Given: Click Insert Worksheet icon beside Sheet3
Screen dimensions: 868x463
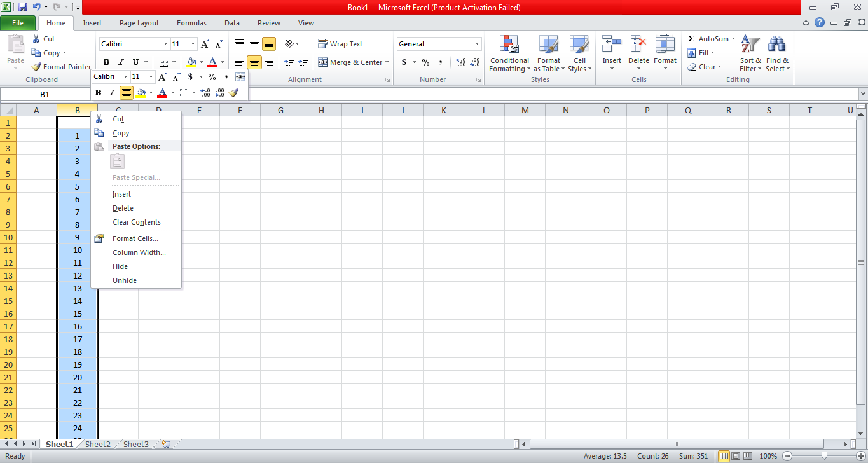Looking at the screenshot, I should (166, 445).
